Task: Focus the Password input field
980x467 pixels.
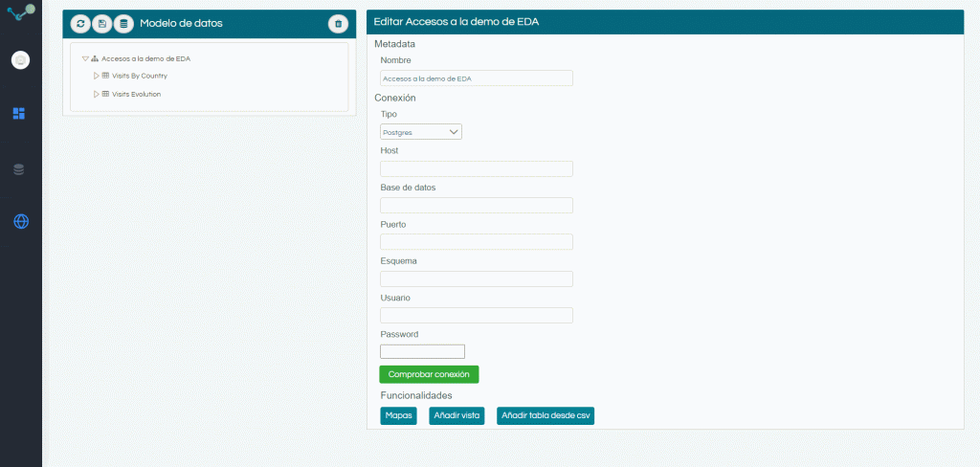Action: coord(422,351)
